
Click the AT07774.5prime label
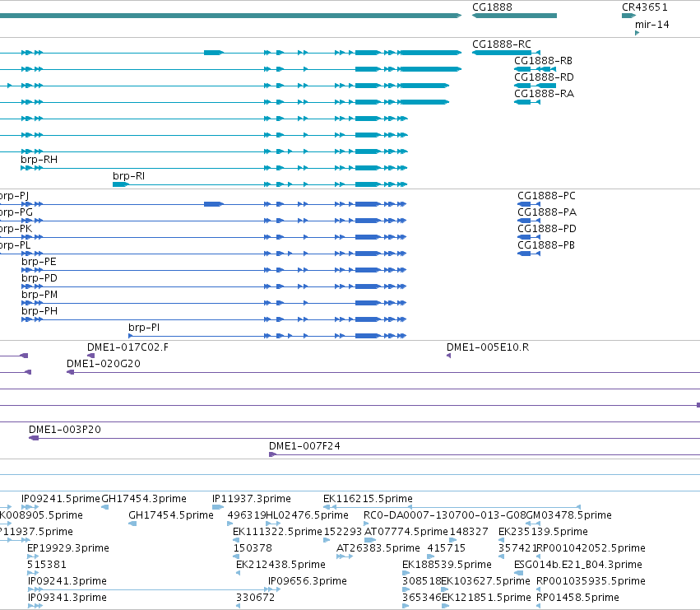[x=406, y=532]
